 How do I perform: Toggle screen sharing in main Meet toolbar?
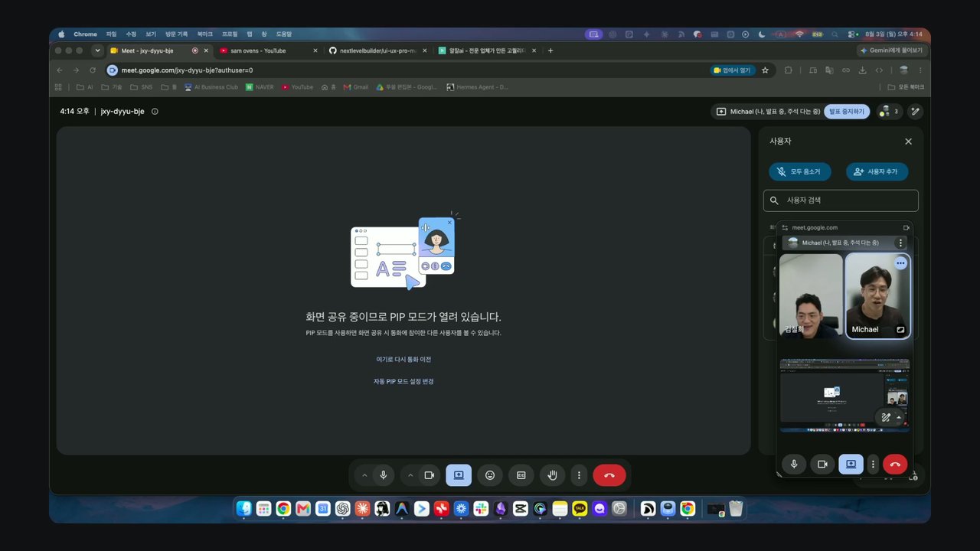[x=459, y=475]
